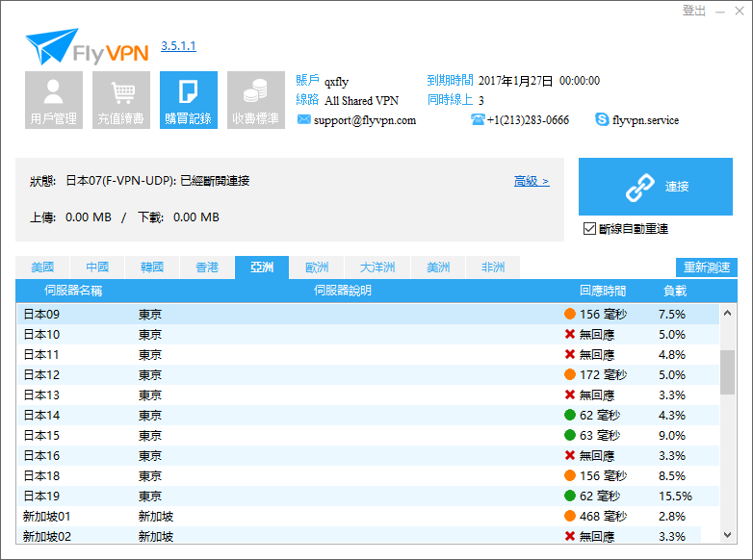Click the 9.0% load value

(672, 436)
